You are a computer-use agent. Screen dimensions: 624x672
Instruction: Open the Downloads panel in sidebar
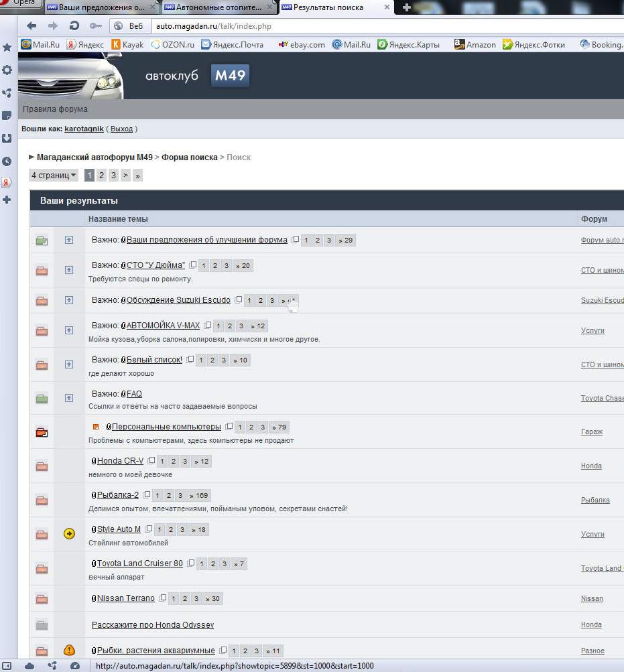click(7, 138)
